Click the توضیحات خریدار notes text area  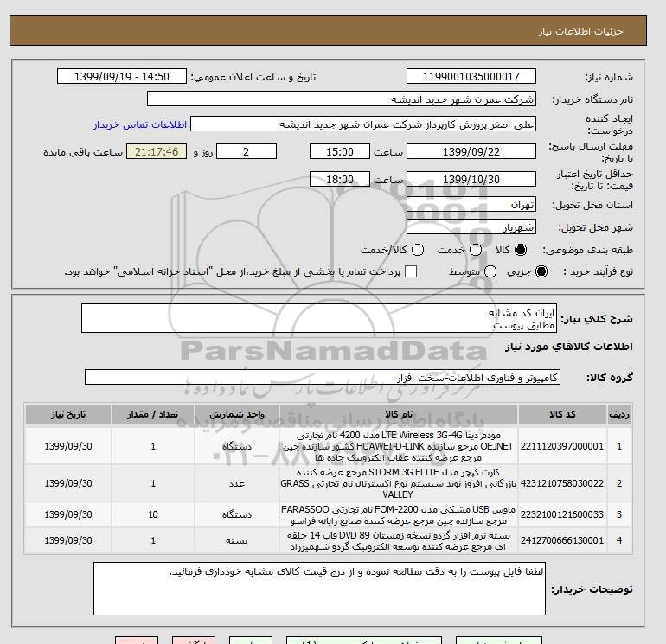(x=319, y=589)
